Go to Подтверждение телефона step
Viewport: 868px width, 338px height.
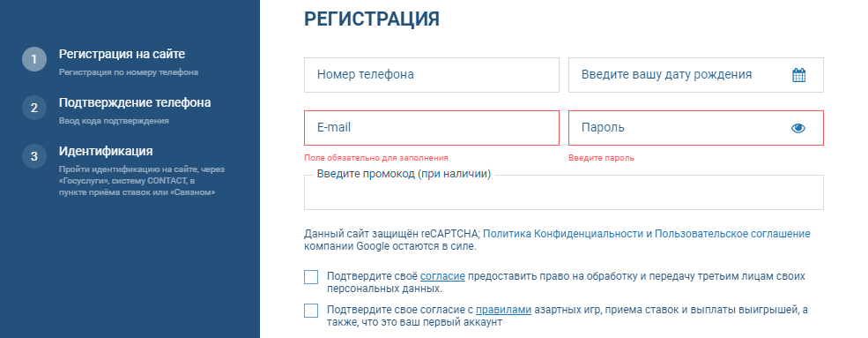[x=135, y=102]
